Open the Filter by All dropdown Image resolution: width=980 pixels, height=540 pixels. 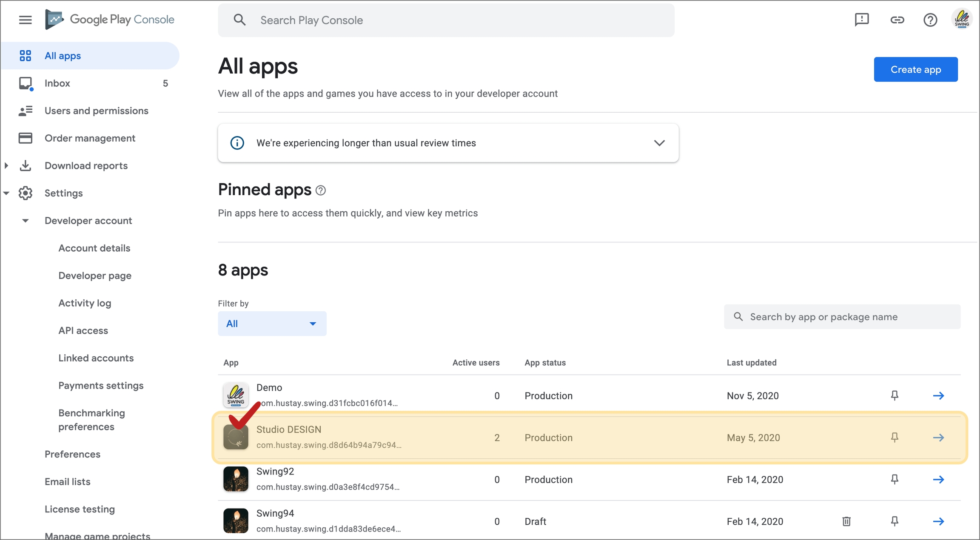click(x=272, y=324)
